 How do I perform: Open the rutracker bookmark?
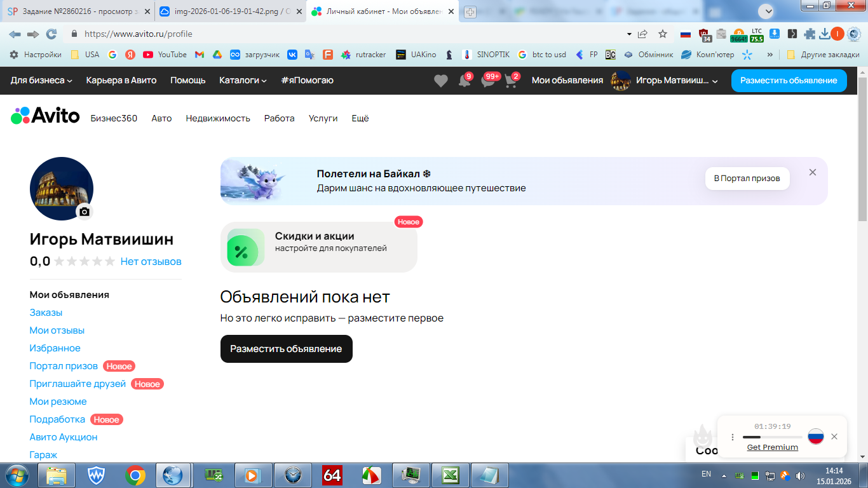[x=363, y=55]
